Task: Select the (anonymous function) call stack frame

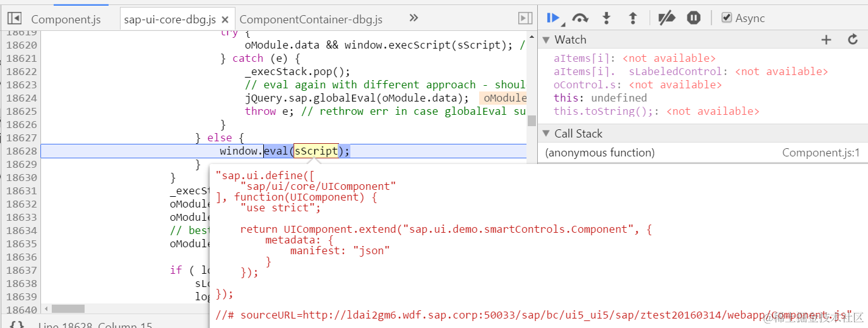Action: click(600, 153)
